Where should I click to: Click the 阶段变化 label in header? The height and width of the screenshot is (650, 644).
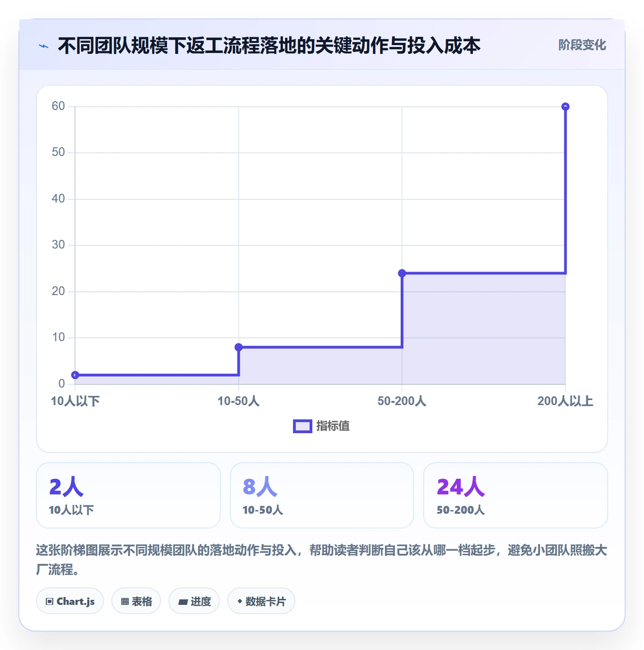582,45
